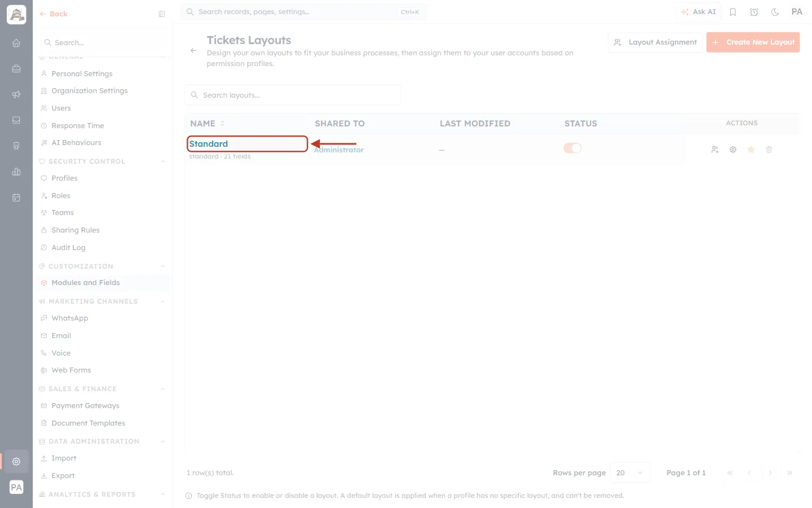Collapse the Security Control section
The image size is (812, 508).
pyautogui.click(x=163, y=161)
